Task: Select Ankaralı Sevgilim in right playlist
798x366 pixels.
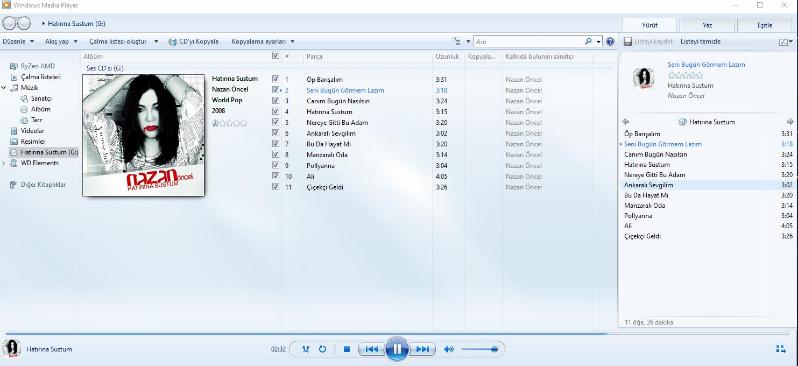Action: tap(708, 185)
